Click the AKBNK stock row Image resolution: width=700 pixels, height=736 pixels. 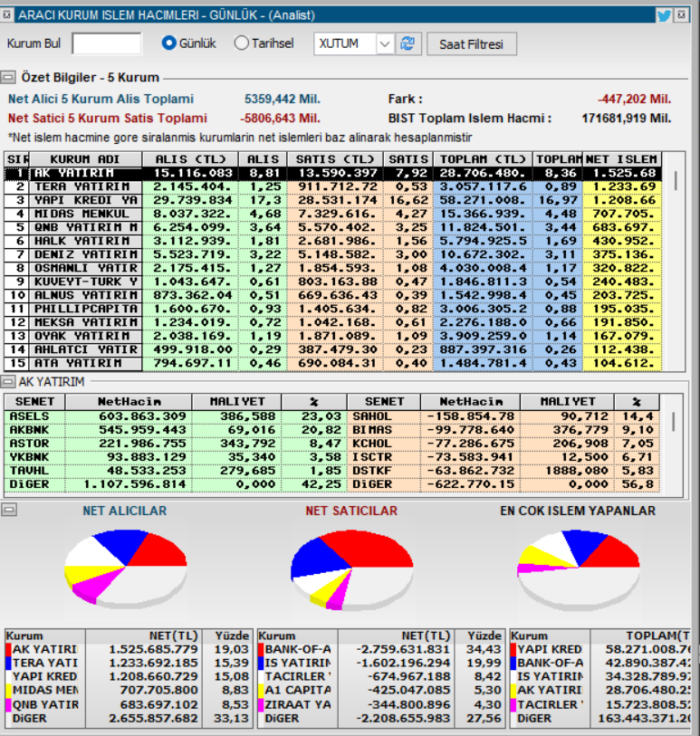point(176,430)
